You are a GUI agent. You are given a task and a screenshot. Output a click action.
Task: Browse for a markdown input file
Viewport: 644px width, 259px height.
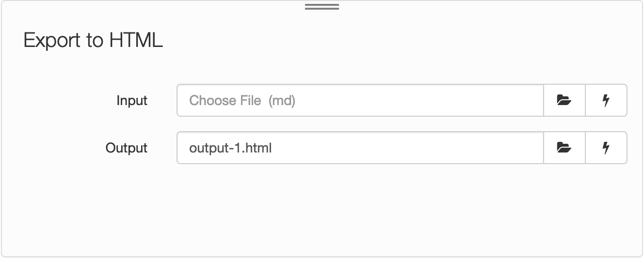pyautogui.click(x=564, y=100)
